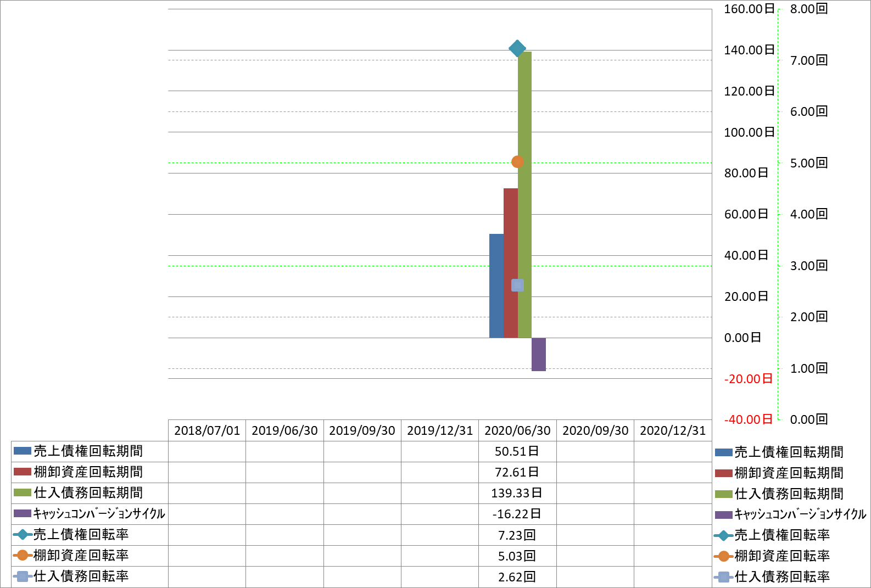This screenshot has width=871, height=588.
Task: Click 売上債権回転期間 entry in right legend
Action: pyautogui.click(x=779, y=452)
